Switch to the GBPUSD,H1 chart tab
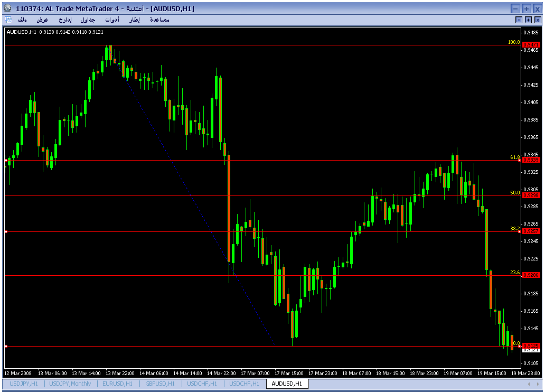 (160, 384)
